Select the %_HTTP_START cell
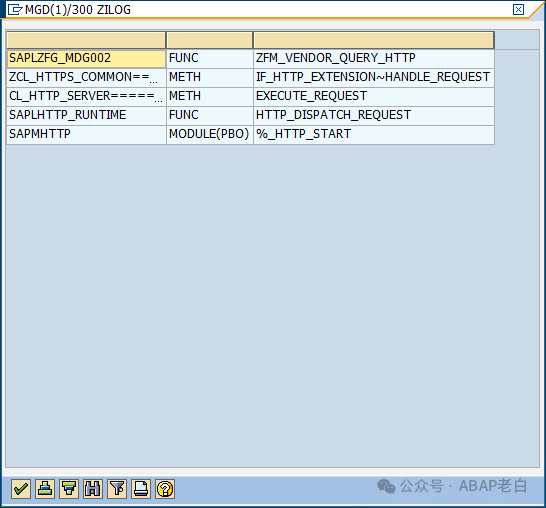This screenshot has width=546, height=508. click(x=374, y=134)
